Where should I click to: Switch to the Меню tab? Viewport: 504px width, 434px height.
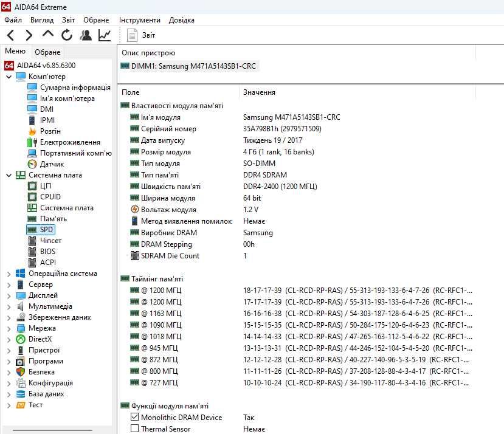[x=15, y=51]
